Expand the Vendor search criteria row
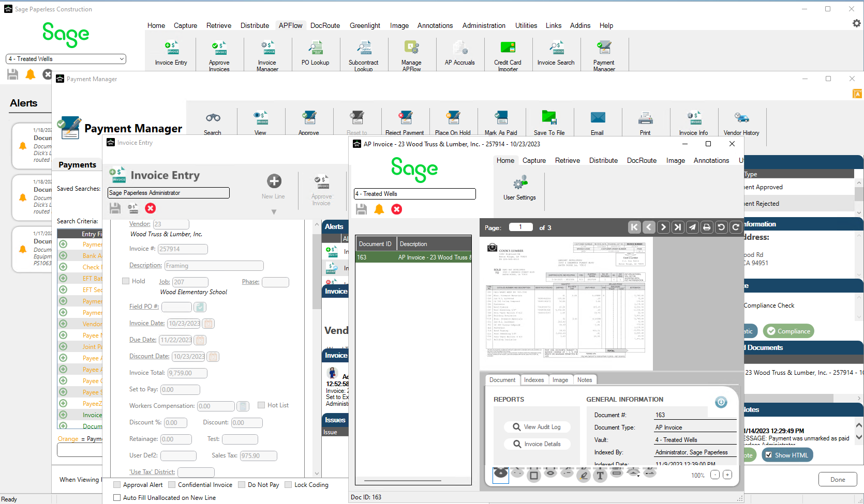Image resolution: width=864 pixels, height=504 pixels. click(x=63, y=324)
